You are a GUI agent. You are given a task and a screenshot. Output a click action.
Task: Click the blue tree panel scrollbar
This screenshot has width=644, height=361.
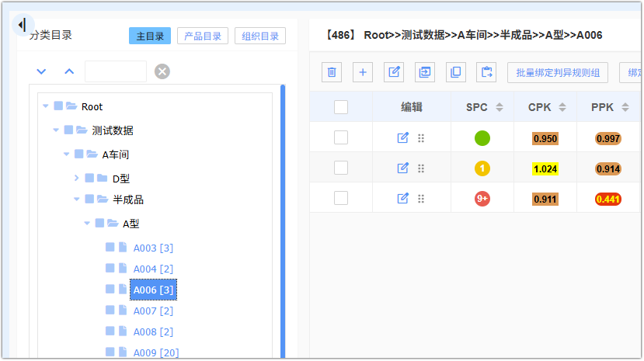pos(283,221)
